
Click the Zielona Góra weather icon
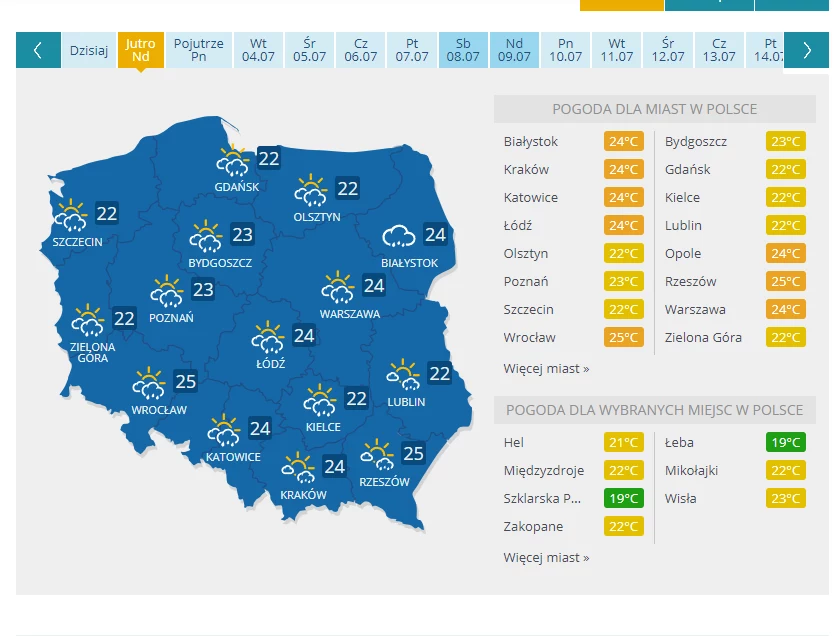point(88,320)
